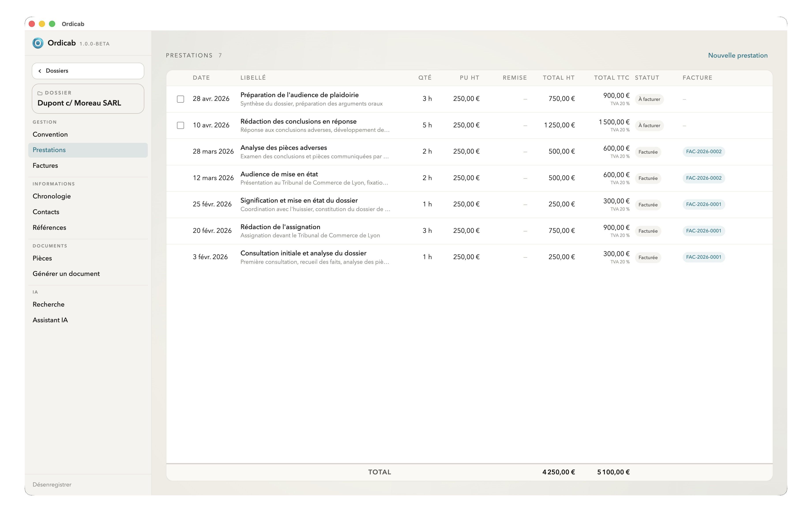Image resolution: width=812 pixels, height=528 pixels.
Task: Click the REMISE column header
Action: (515, 78)
